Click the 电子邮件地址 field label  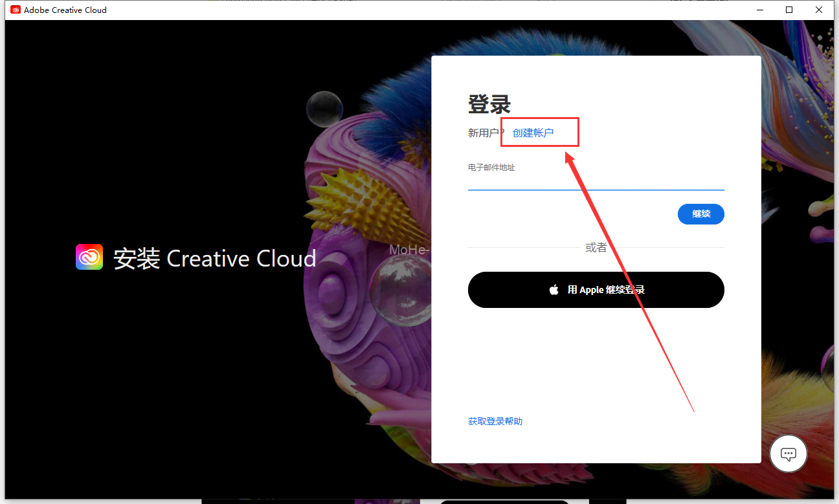tap(491, 168)
